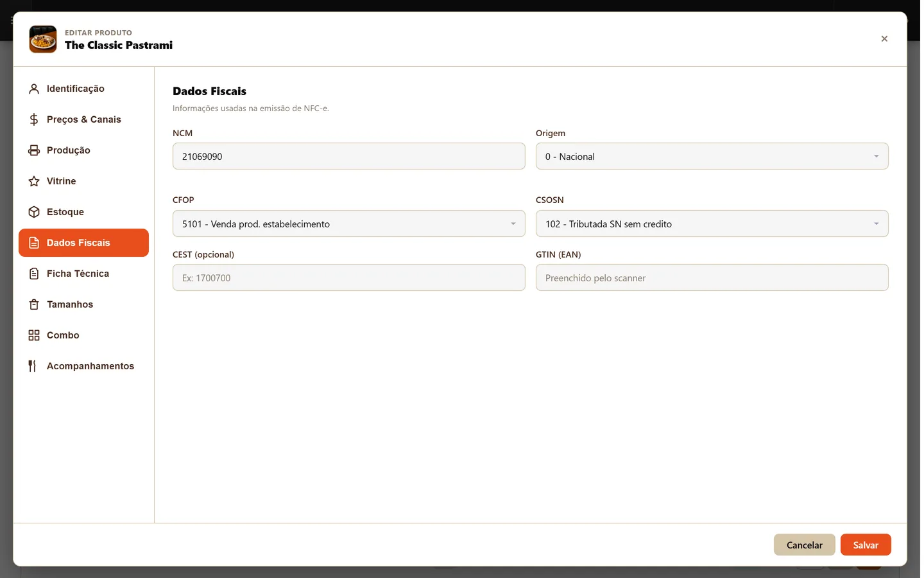Click the Origem dropdown arrow
The image size is (924, 578).
pos(876,157)
